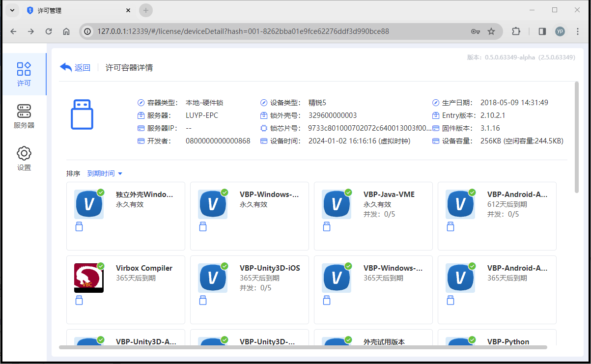Select the VBP-Unity3D-iOS license icon
The width and height of the screenshot is (591, 364).
pyautogui.click(x=213, y=278)
